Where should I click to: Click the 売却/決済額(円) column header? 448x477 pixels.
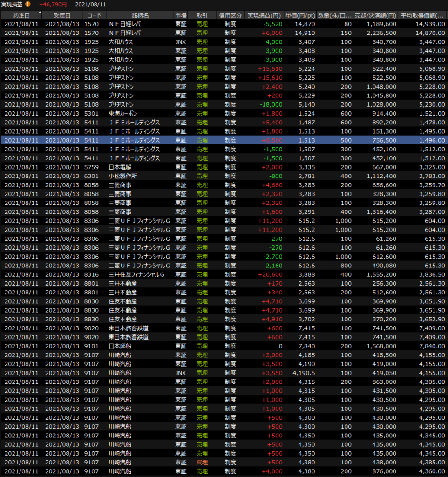click(376, 15)
